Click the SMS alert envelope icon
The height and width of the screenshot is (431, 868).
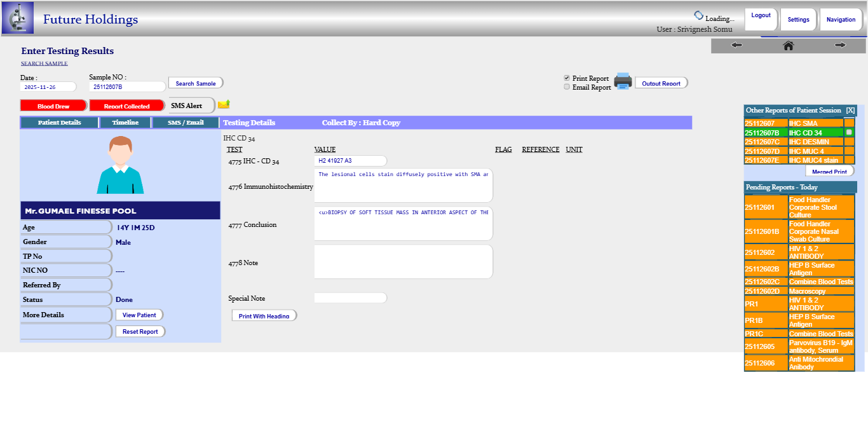pyautogui.click(x=224, y=104)
